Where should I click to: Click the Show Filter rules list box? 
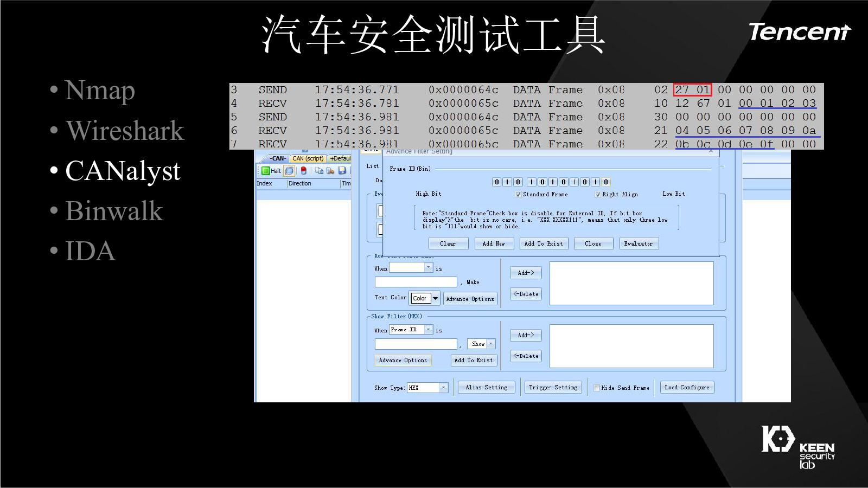(631, 346)
